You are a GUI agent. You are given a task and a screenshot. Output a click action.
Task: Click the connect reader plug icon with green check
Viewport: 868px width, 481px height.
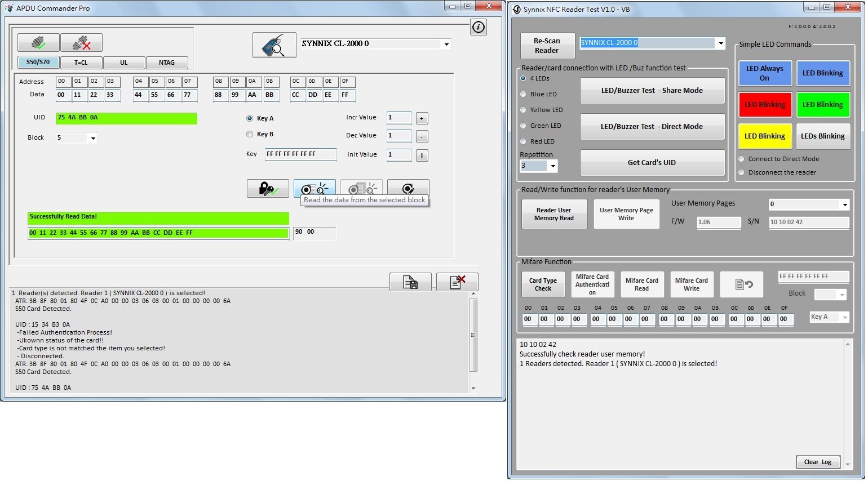(38, 43)
